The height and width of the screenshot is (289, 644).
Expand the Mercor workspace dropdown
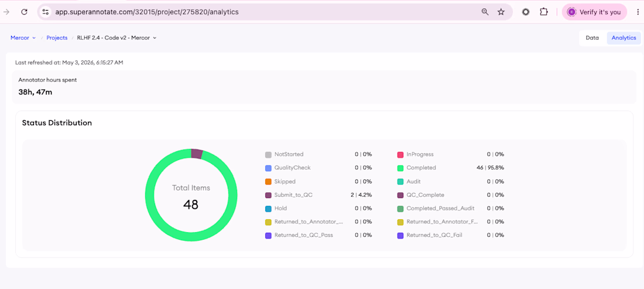pyautogui.click(x=23, y=38)
